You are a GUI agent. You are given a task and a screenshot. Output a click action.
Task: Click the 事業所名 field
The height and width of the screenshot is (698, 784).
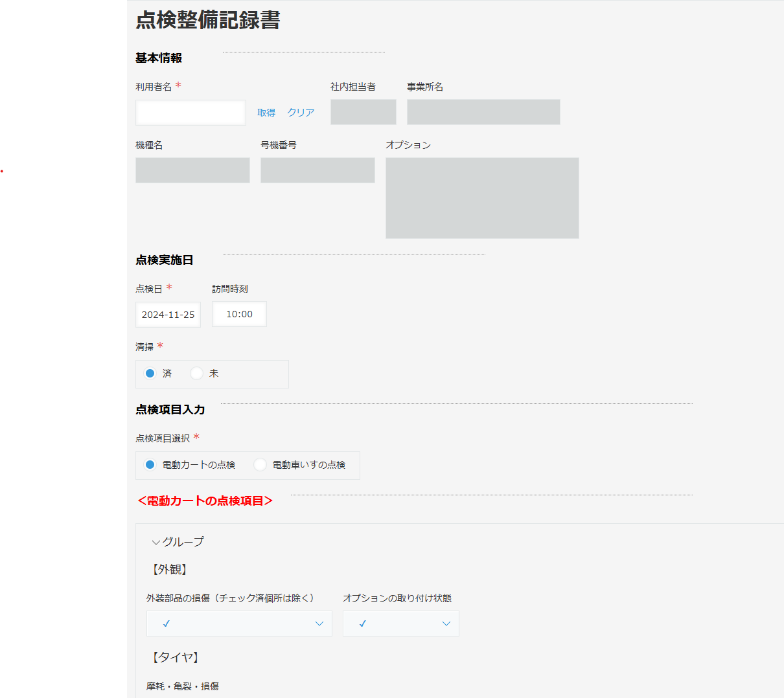[x=483, y=112]
